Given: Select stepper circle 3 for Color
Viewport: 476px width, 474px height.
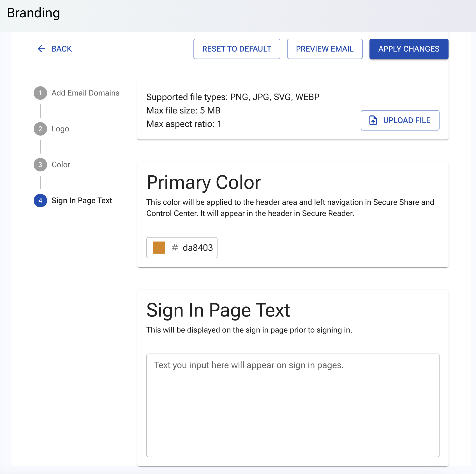Looking at the screenshot, I should pos(40,164).
